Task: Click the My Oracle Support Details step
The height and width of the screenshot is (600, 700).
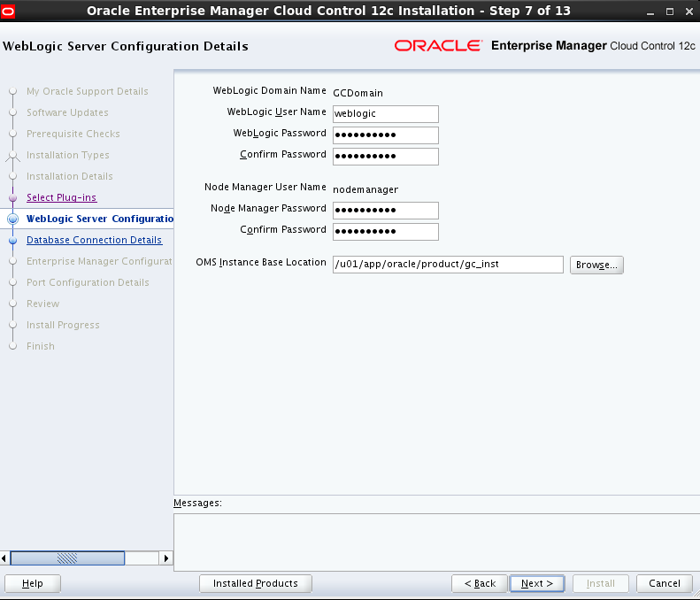Action: click(87, 91)
